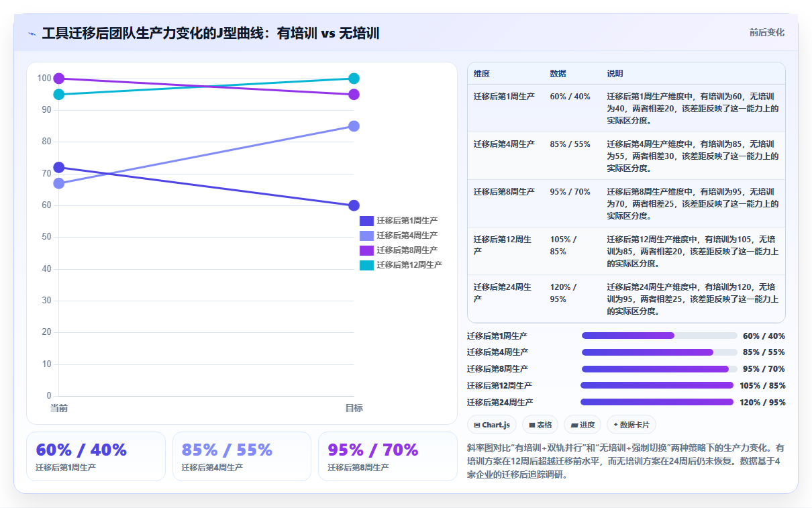Click legend label 迁移后第4周生产
The image size is (812, 508).
[x=407, y=236]
